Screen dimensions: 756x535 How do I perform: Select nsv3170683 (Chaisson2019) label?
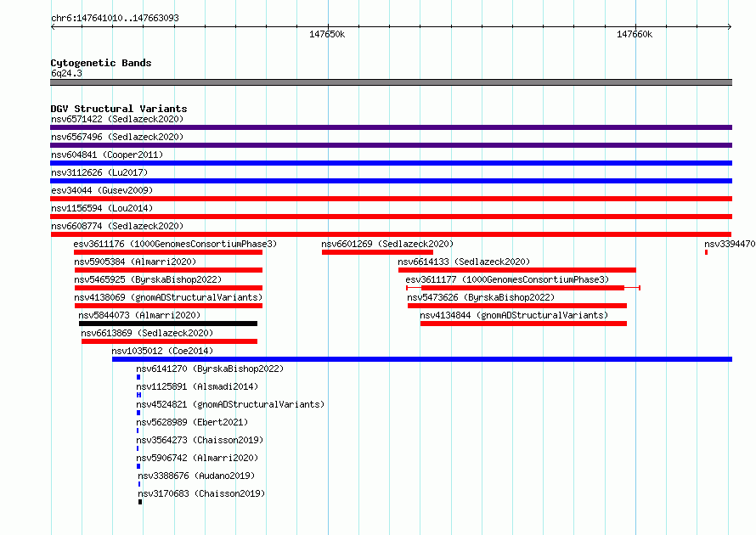click(201, 493)
